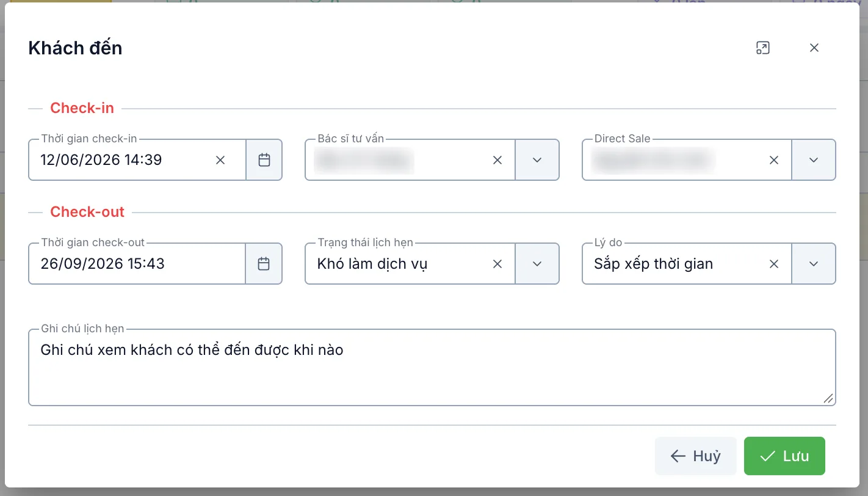Click the Khách đến dialog title

[75, 48]
